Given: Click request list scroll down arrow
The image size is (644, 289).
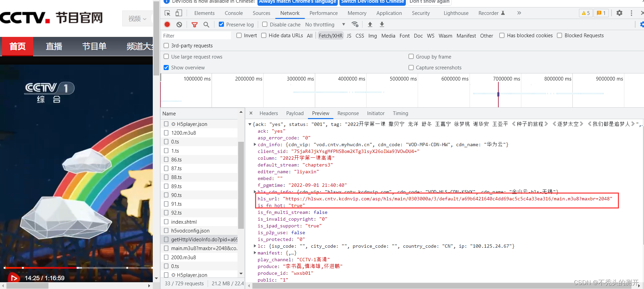Looking at the screenshot, I should (x=241, y=273).
